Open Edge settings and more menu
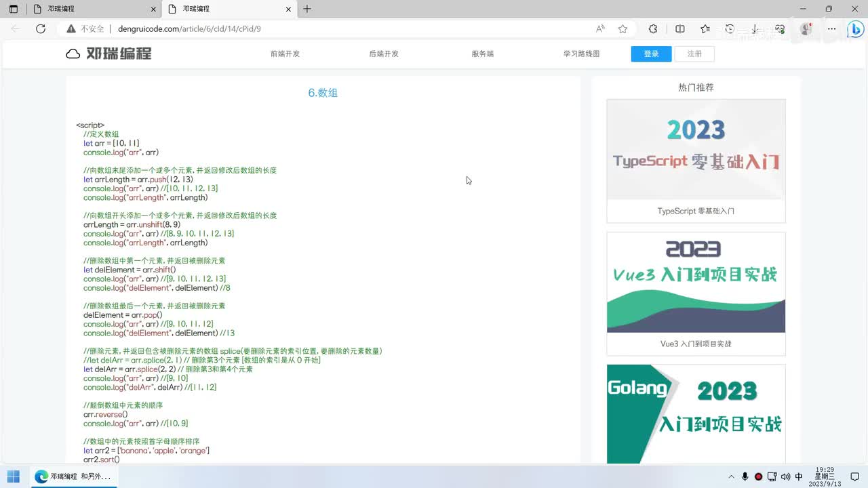 831,28
